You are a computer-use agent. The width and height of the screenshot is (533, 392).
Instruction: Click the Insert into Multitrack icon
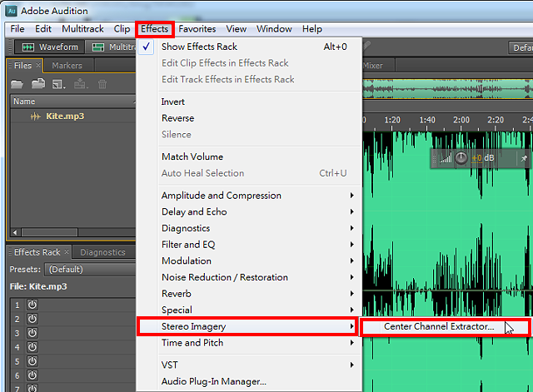[80, 83]
